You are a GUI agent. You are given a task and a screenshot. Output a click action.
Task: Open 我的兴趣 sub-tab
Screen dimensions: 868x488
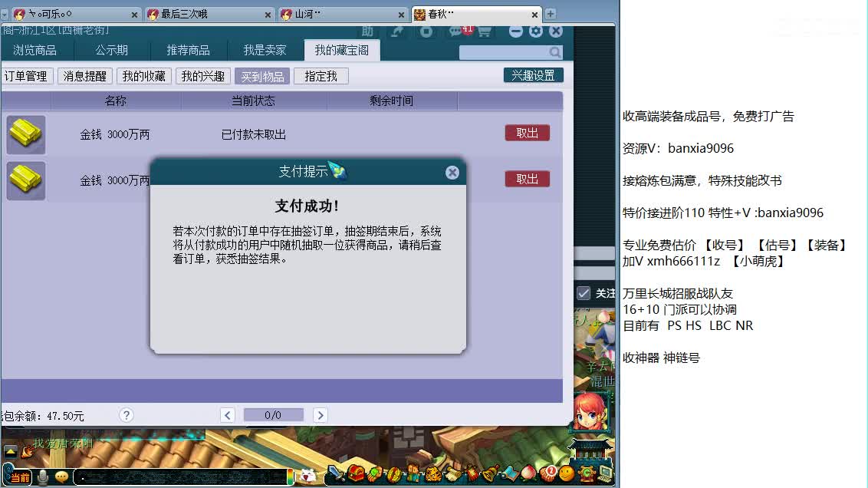(203, 76)
